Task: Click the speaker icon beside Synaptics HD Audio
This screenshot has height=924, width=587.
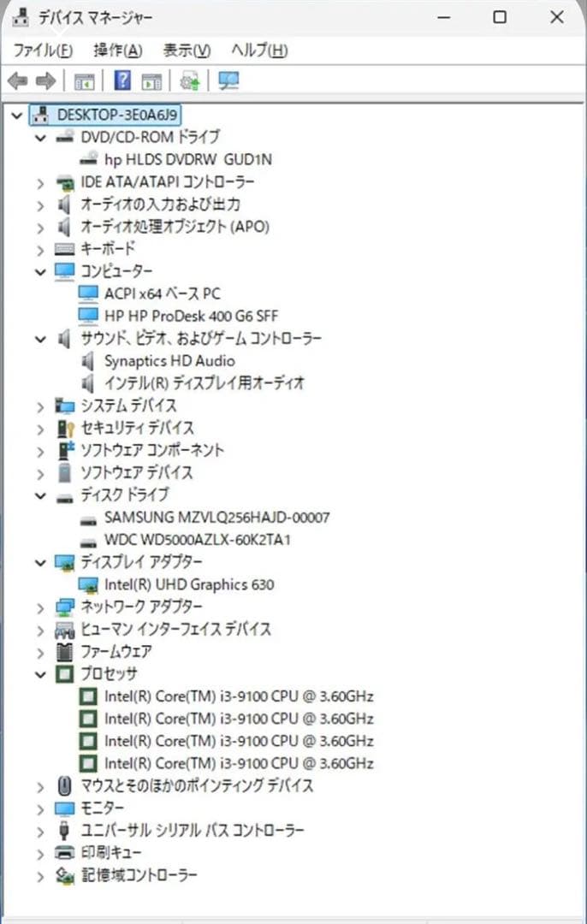Action: point(88,361)
